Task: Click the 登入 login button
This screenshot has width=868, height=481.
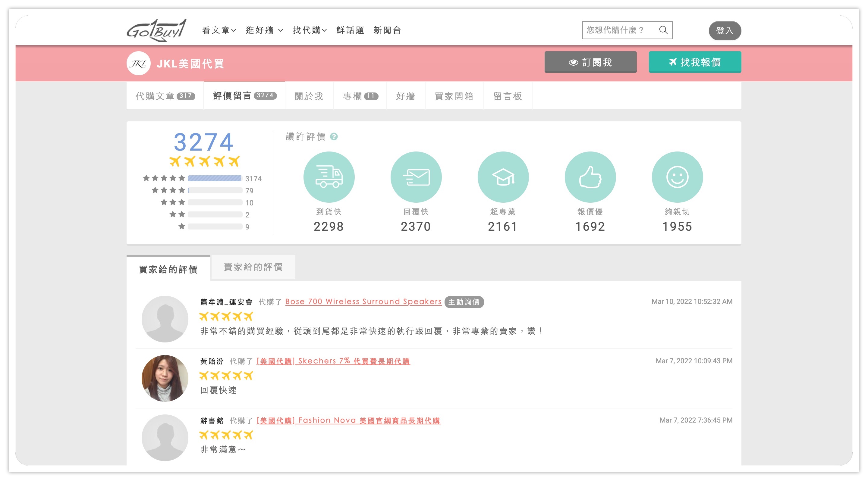Action: (724, 31)
